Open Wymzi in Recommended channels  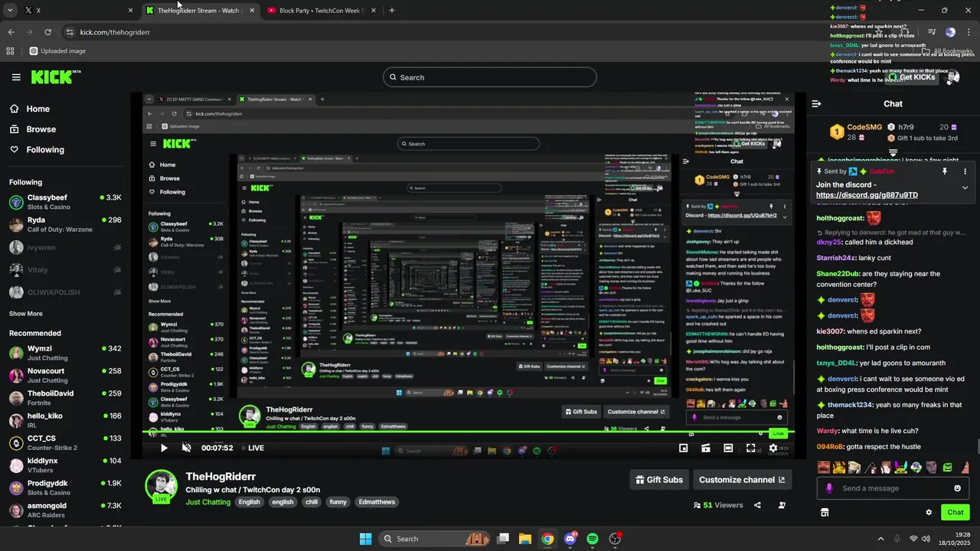65,353
